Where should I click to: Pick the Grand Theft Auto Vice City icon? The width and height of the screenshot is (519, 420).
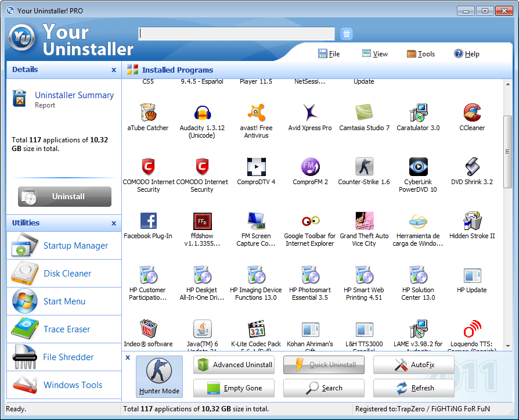point(364,221)
